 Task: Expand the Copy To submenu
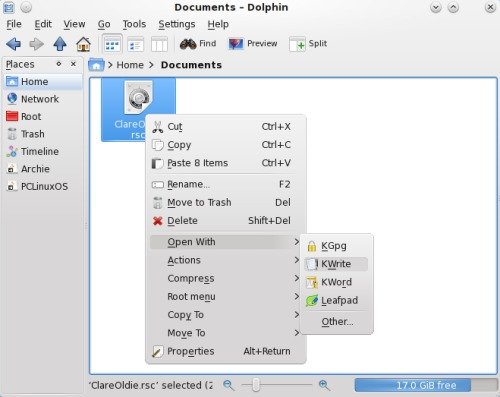[226, 315]
